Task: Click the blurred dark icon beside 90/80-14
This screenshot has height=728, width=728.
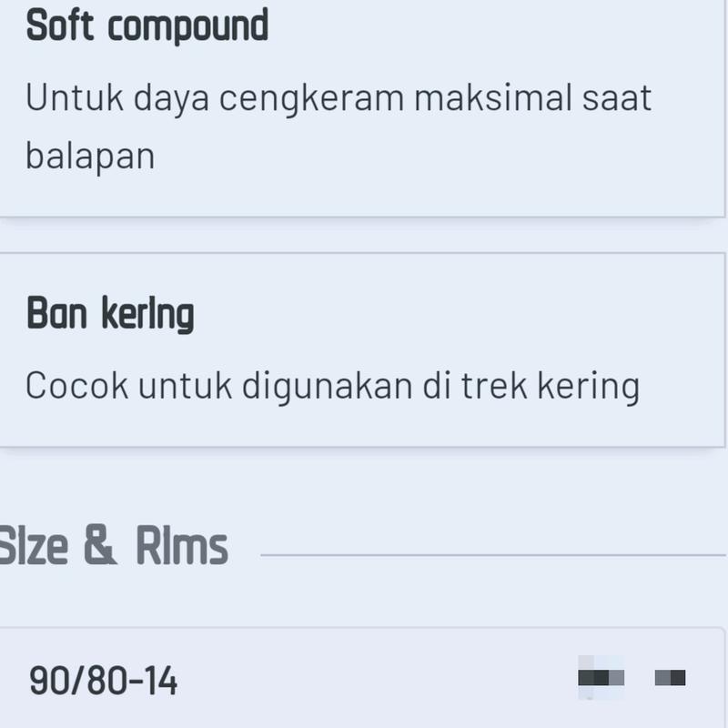Action: pos(601,678)
